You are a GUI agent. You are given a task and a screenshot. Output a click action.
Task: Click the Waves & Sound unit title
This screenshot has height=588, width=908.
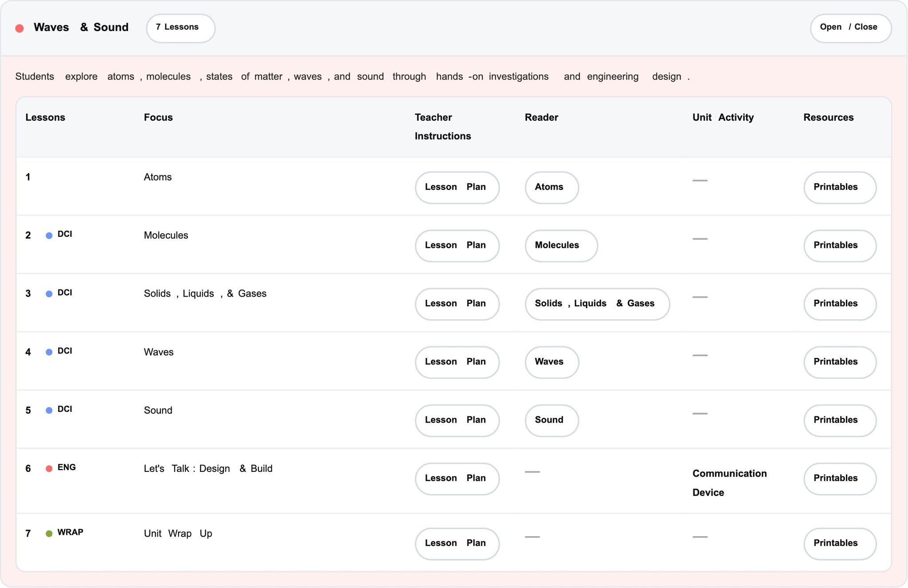coord(81,27)
